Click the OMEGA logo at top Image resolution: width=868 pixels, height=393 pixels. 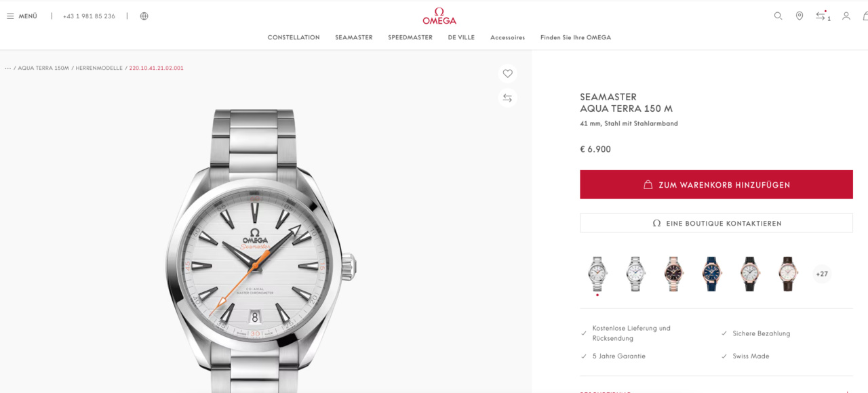tap(439, 16)
